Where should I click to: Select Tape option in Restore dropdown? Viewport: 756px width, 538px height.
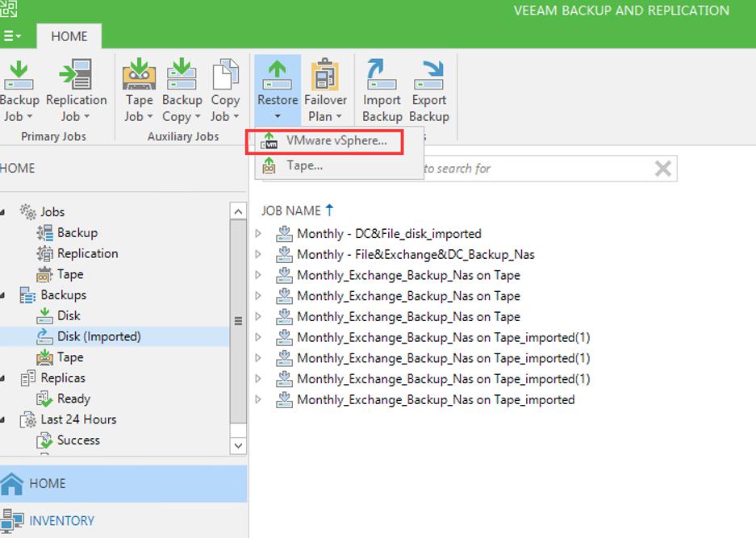(304, 165)
